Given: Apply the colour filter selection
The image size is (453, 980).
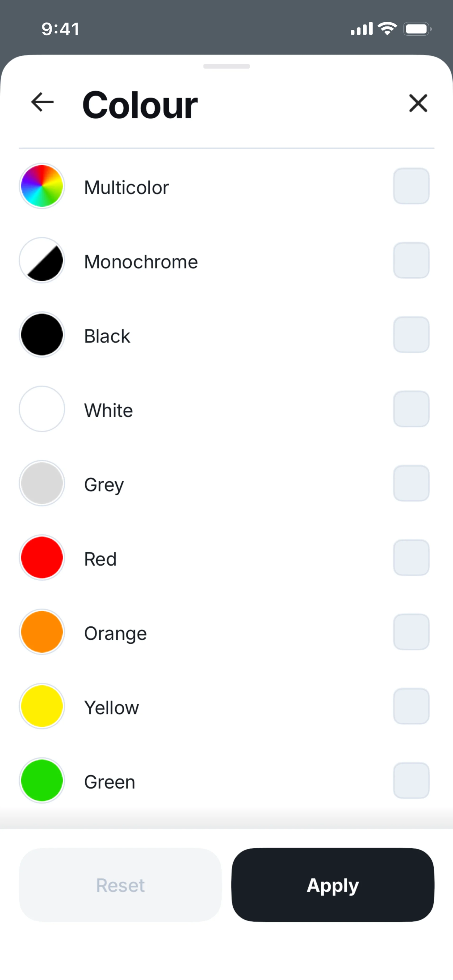Looking at the screenshot, I should pos(333,885).
